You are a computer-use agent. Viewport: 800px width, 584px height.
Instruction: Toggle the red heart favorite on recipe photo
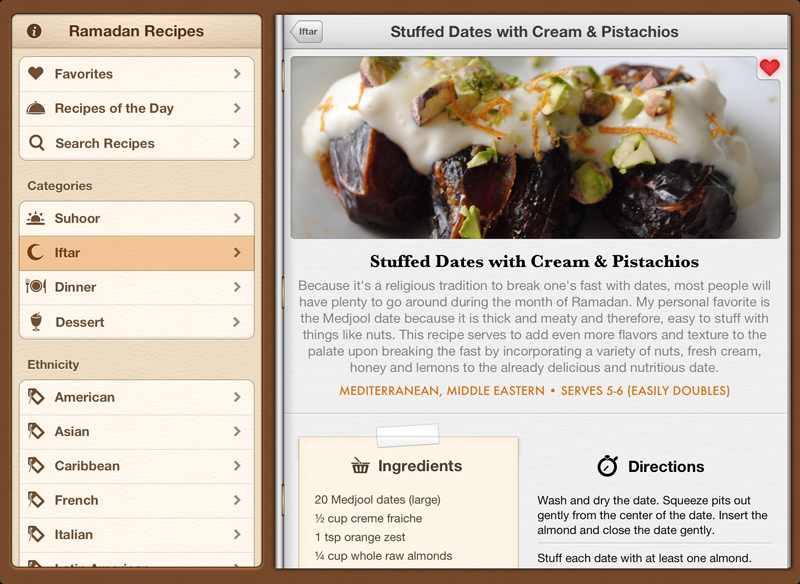click(x=769, y=67)
